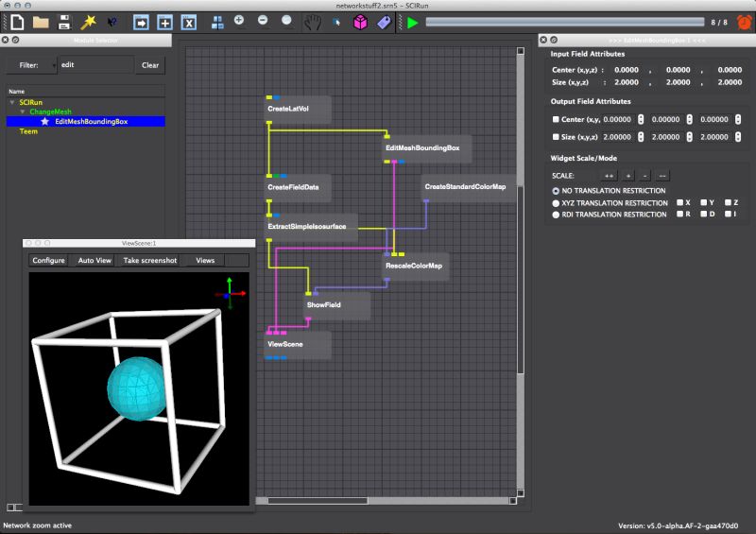Viewport: 756px width, 534px height.
Task: Open the network wizard wand icon
Action: pos(88,22)
